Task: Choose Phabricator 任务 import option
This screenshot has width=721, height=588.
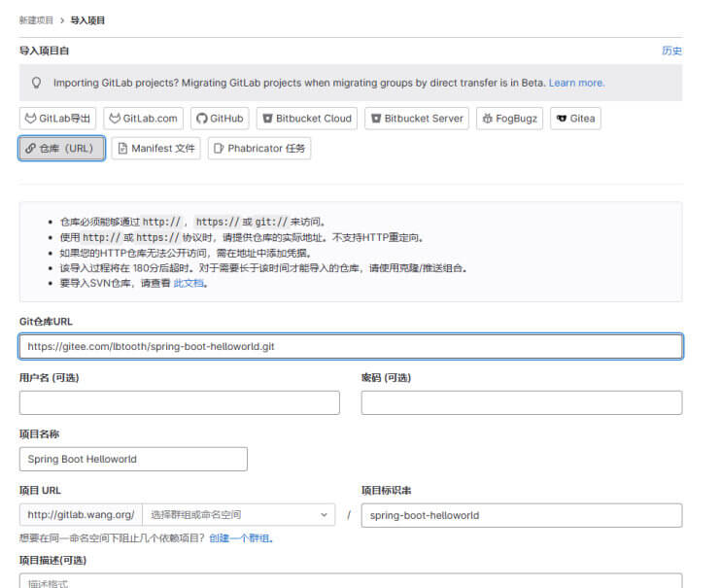Action: coord(259,148)
